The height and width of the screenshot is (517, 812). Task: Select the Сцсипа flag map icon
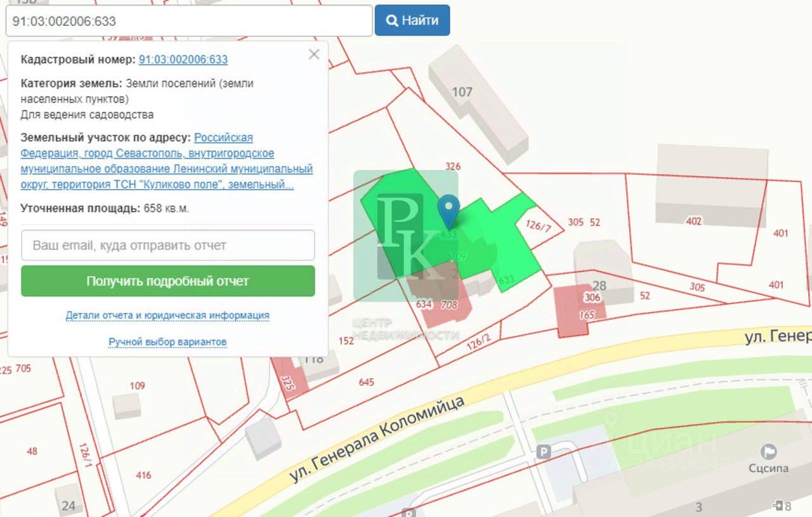click(x=768, y=452)
